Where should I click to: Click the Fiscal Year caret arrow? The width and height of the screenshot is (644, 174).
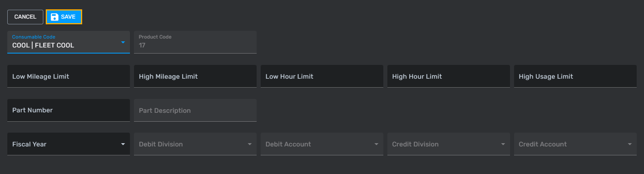[123, 144]
